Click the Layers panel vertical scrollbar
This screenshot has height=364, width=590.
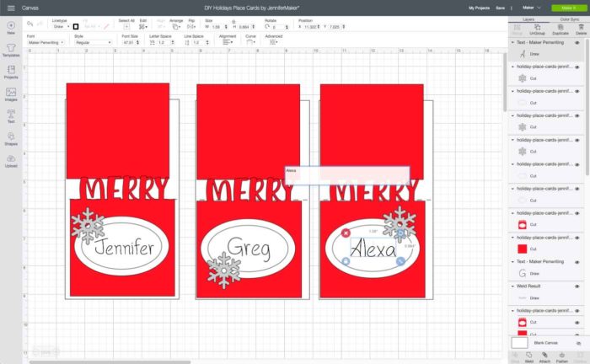click(x=587, y=106)
